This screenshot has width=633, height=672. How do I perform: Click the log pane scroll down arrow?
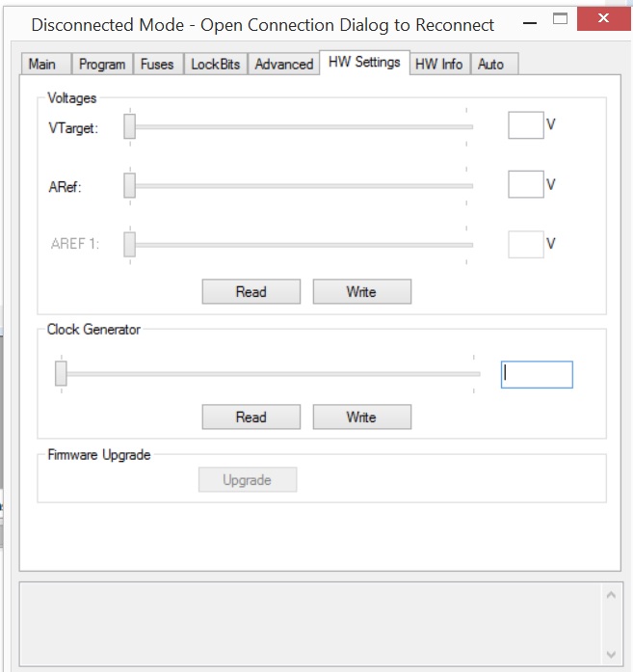[x=611, y=655]
